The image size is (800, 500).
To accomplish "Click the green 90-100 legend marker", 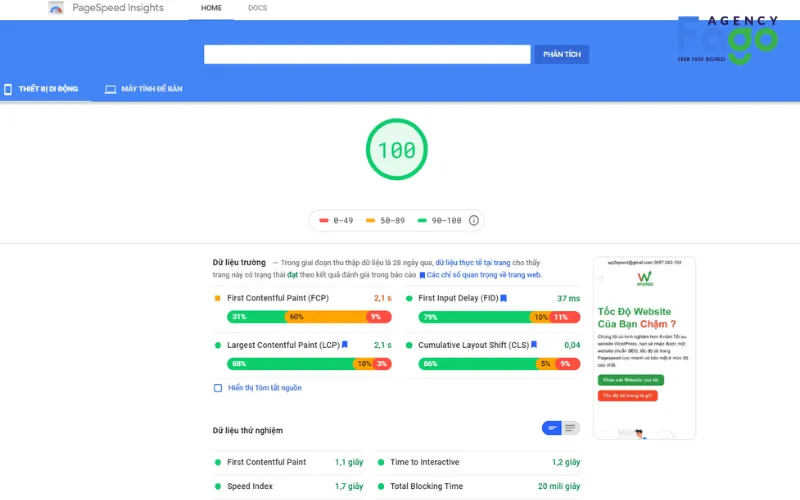I will [x=422, y=220].
